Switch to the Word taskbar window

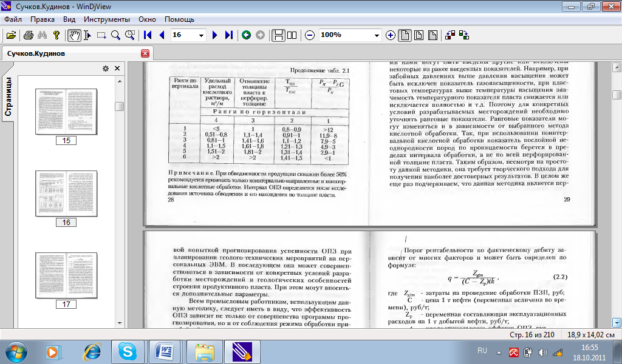(x=165, y=352)
